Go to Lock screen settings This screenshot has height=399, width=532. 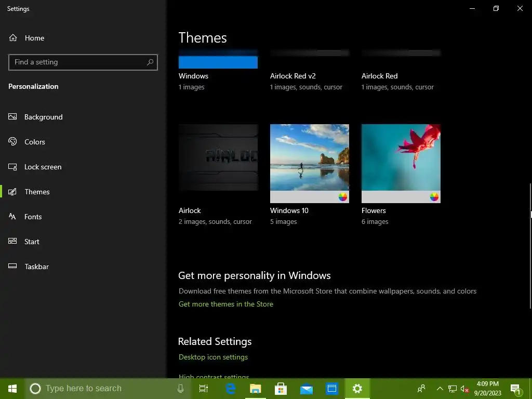pos(43,167)
